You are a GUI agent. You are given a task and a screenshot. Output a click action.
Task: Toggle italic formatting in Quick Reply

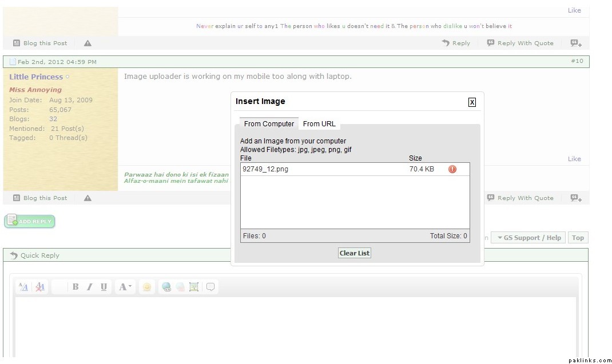[x=89, y=287]
